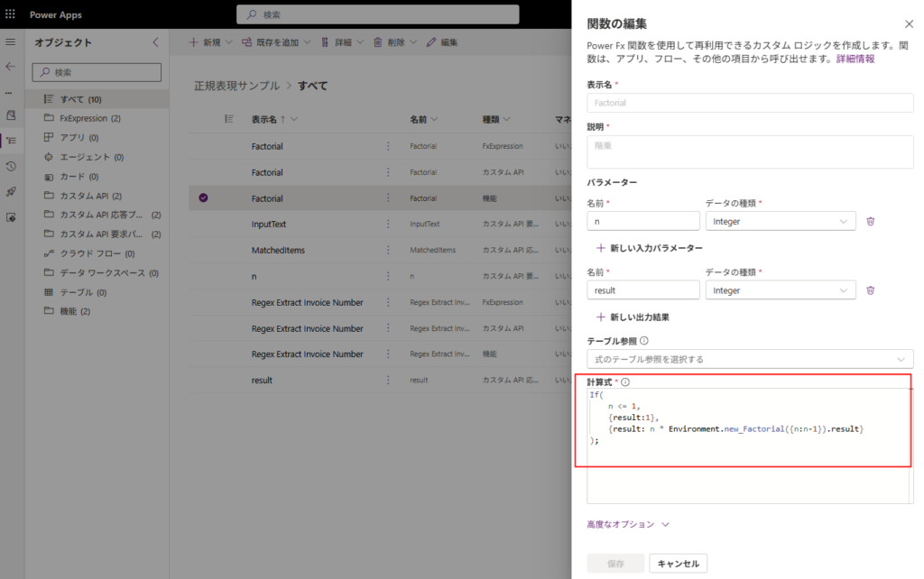Click the キャンセル button

678,564
